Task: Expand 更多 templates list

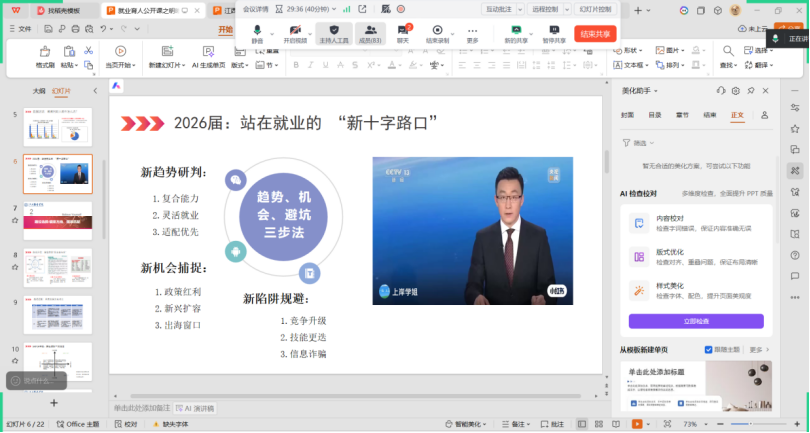Action: (757, 350)
